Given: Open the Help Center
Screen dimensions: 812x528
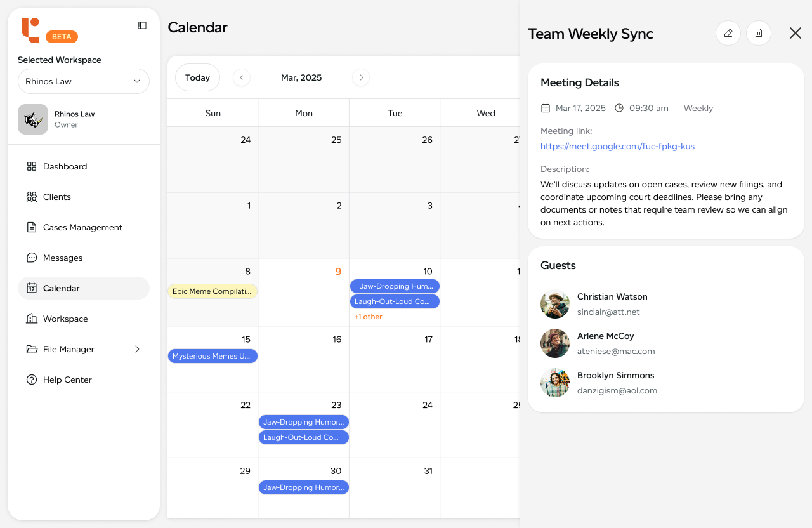Looking at the screenshot, I should pyautogui.click(x=66, y=379).
